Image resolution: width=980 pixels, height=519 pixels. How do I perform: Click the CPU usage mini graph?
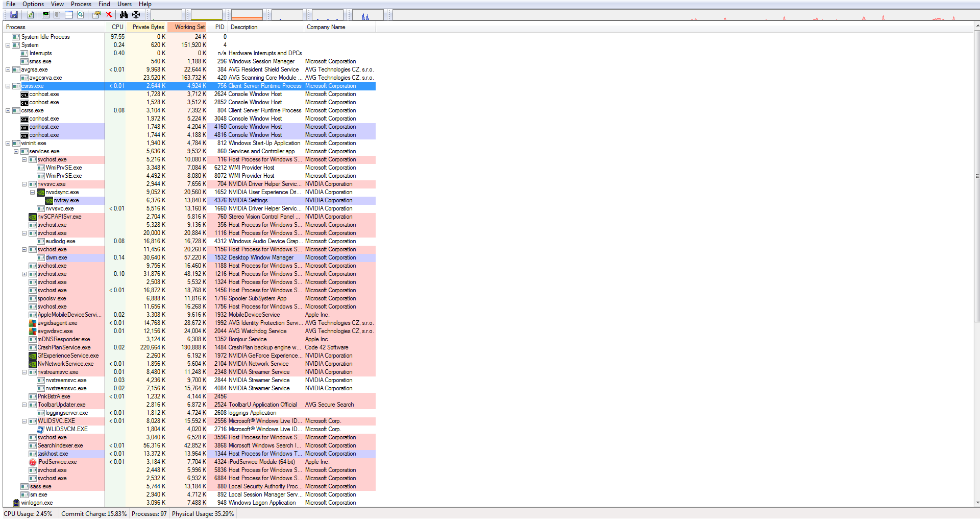(x=166, y=15)
